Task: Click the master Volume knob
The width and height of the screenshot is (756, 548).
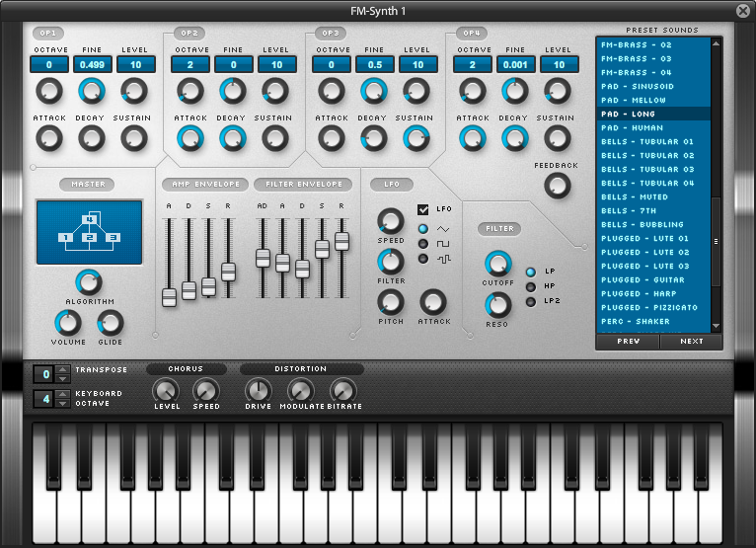Action: click(x=68, y=323)
